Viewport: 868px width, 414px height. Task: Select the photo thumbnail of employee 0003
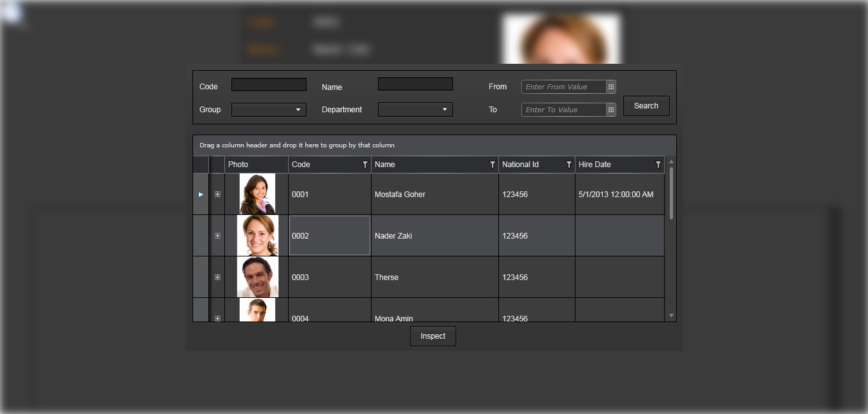pyautogui.click(x=257, y=277)
